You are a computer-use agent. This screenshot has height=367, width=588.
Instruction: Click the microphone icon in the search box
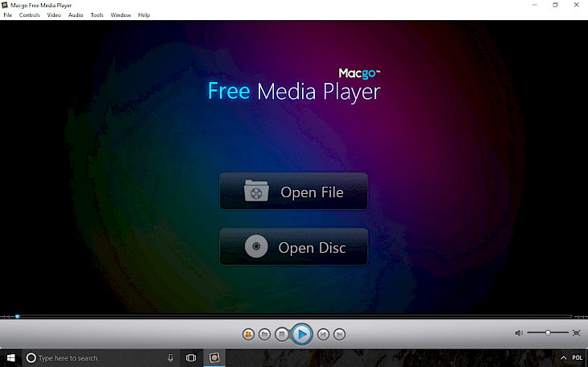[171, 358]
